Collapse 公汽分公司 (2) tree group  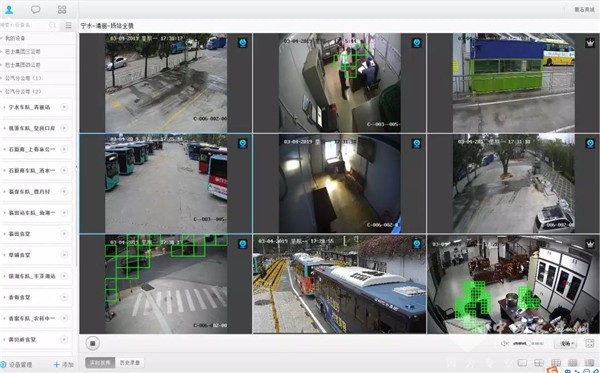(x=2, y=91)
